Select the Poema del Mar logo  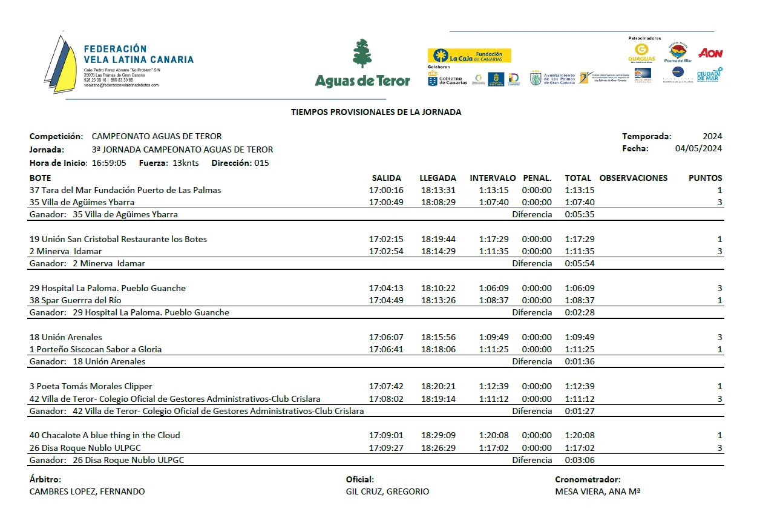point(677,52)
